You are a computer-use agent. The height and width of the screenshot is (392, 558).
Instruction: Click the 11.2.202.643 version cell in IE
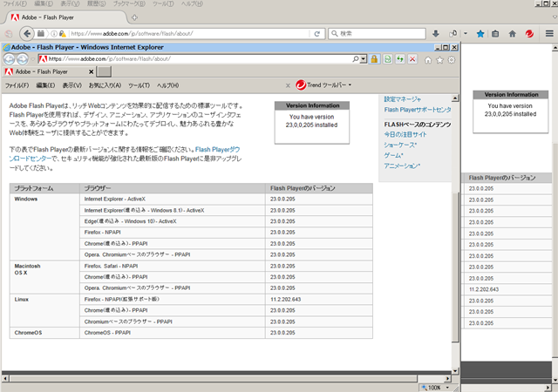(319, 300)
